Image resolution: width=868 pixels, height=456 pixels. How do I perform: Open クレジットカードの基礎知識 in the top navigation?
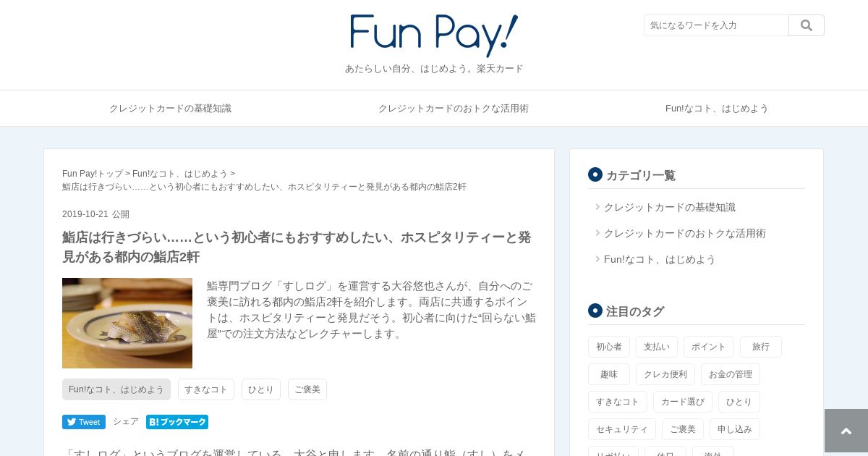pos(170,108)
